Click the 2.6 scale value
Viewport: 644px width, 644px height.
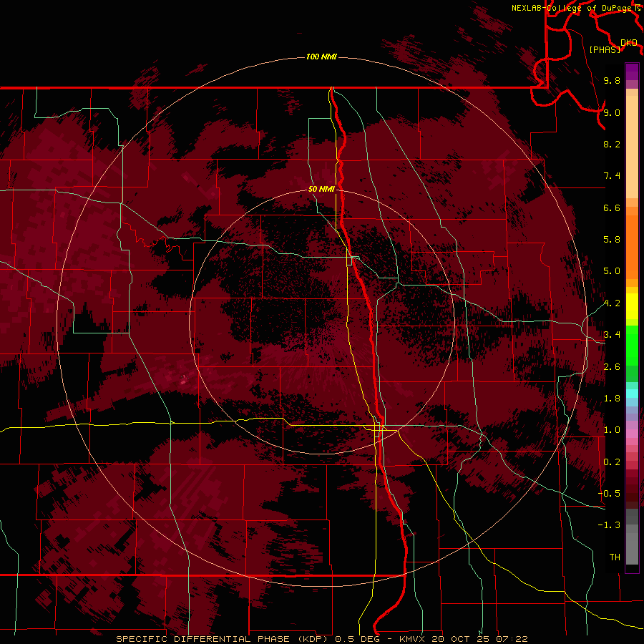pyautogui.click(x=612, y=367)
